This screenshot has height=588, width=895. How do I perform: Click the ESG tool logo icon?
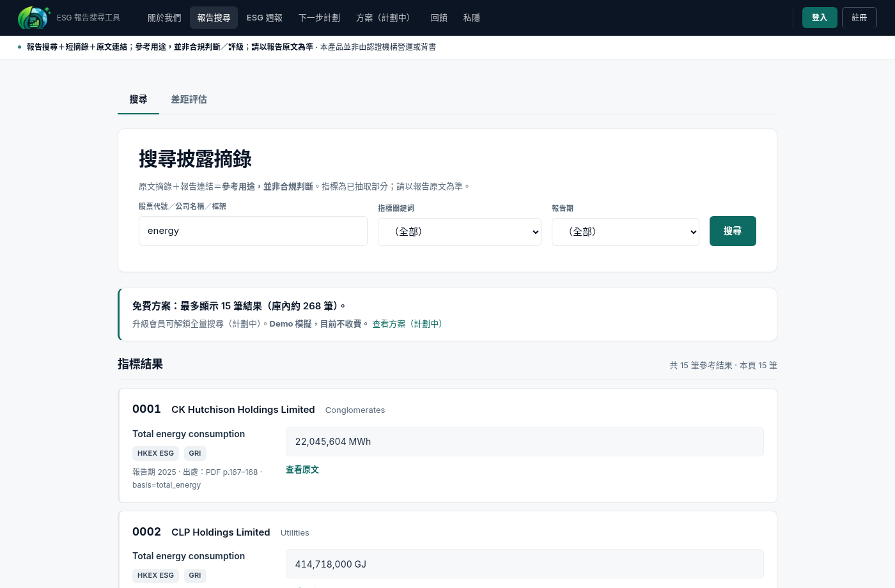[x=34, y=18]
